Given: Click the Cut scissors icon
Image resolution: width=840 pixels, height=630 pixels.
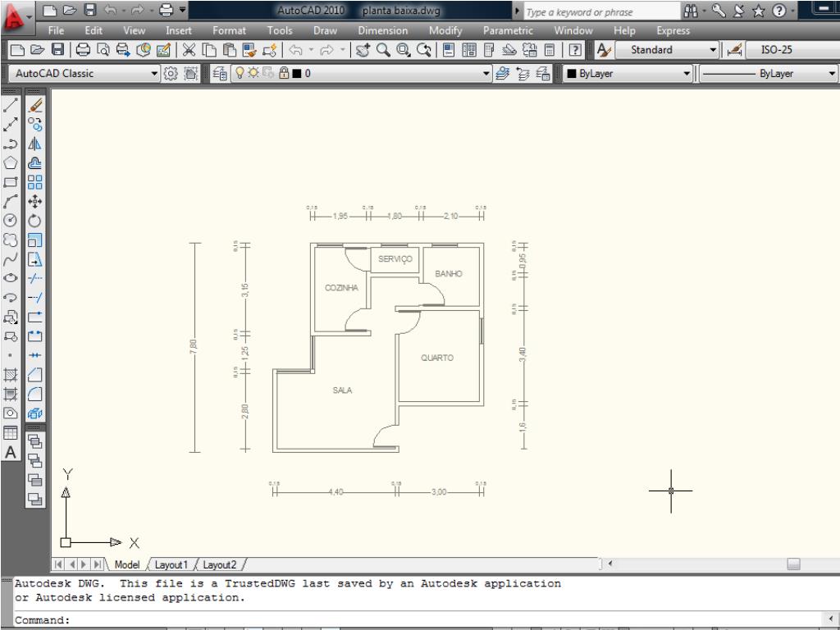Looking at the screenshot, I should click(189, 50).
